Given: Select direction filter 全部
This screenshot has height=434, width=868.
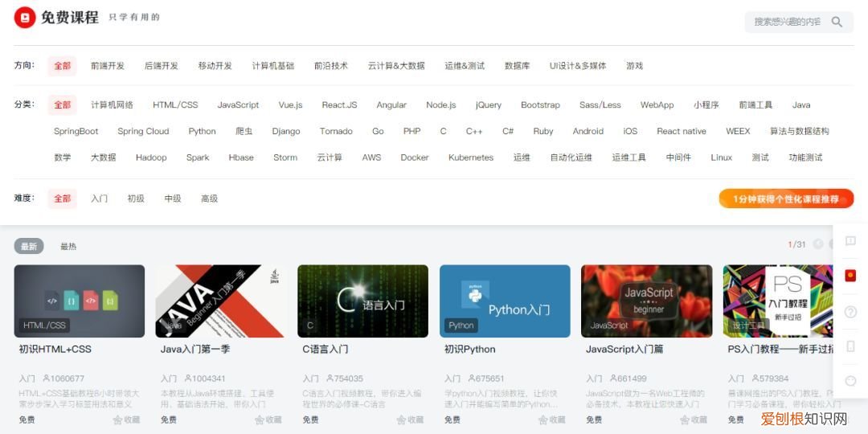Looking at the screenshot, I should coord(63,66).
